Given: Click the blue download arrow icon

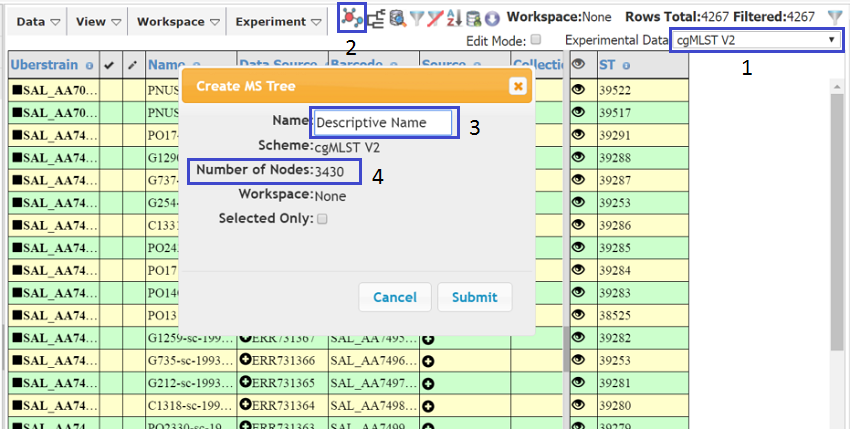Looking at the screenshot, I should 492,19.
